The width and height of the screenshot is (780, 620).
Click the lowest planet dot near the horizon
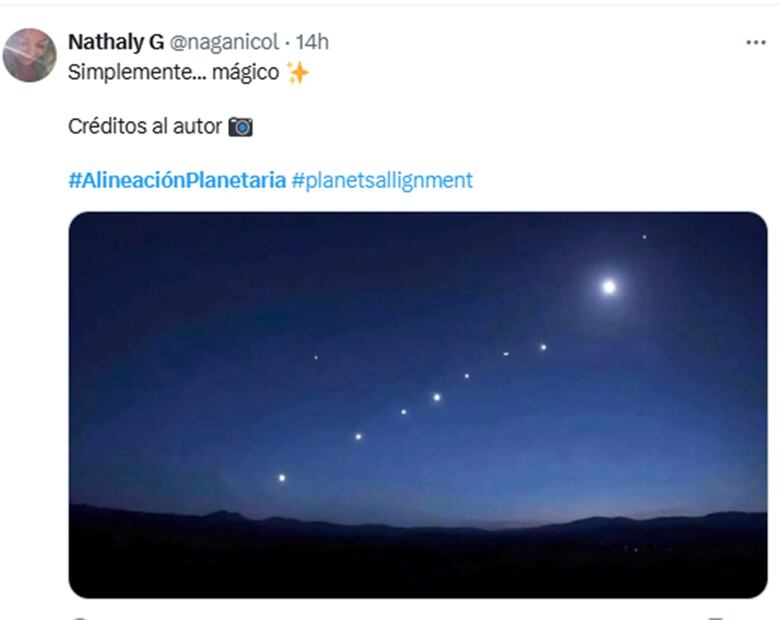coord(282,478)
